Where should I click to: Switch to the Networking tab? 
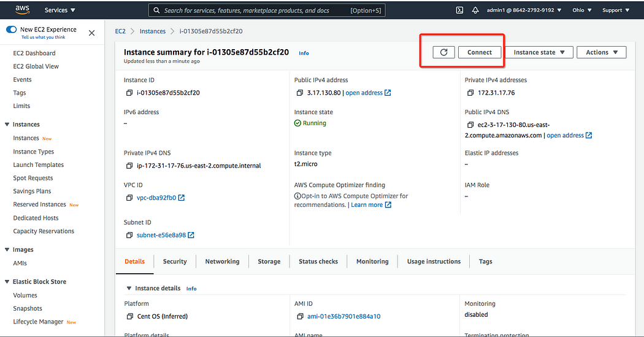[222, 261]
